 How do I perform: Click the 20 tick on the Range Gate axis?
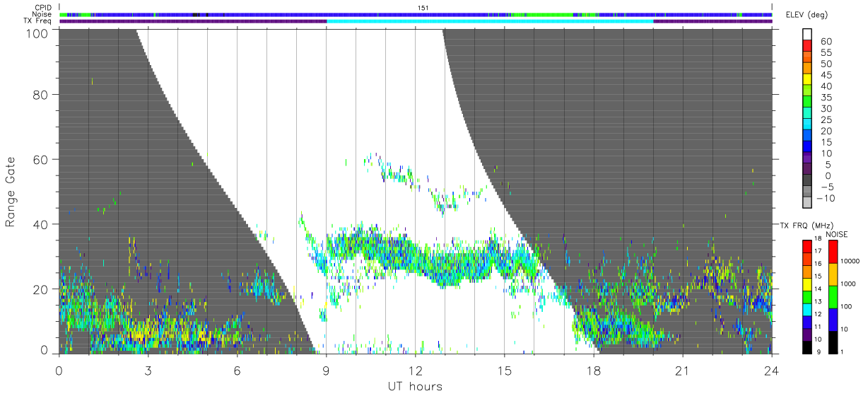[x=40, y=289]
